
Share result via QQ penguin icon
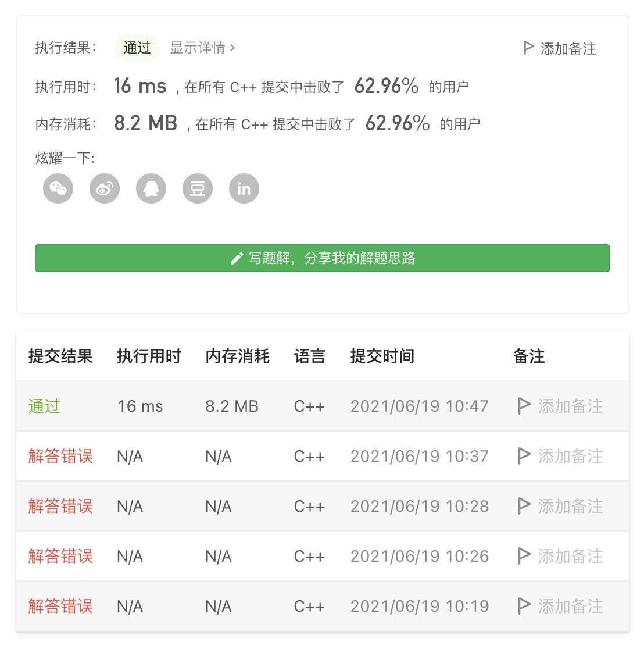(x=151, y=188)
